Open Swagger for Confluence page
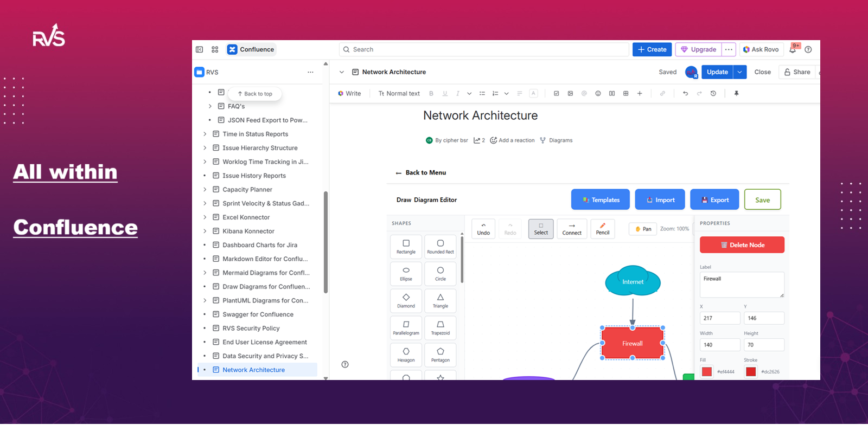The width and height of the screenshot is (868, 425). point(258,314)
